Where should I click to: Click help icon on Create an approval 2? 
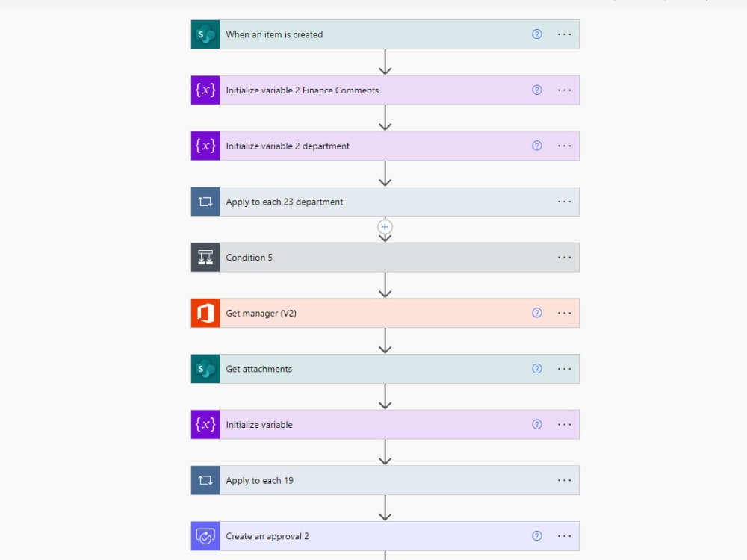(x=536, y=535)
